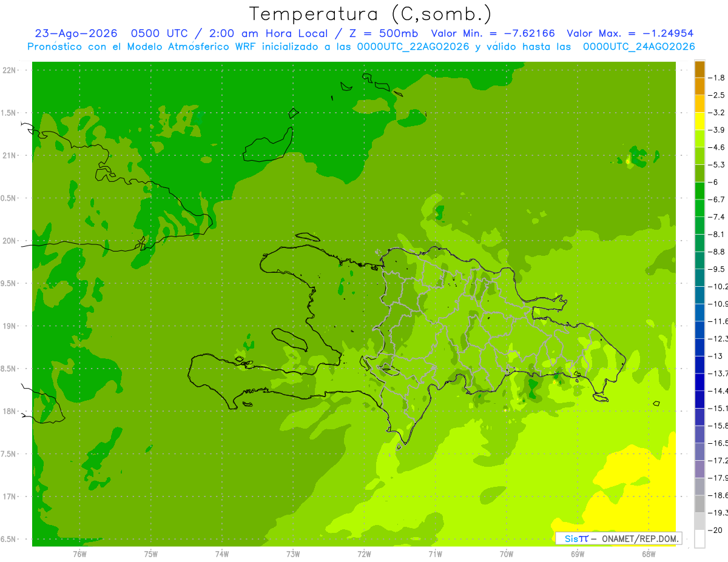Viewport: 728px width, 562px height.
Task: Click the '68W' longitude axis label
Action: click(649, 554)
